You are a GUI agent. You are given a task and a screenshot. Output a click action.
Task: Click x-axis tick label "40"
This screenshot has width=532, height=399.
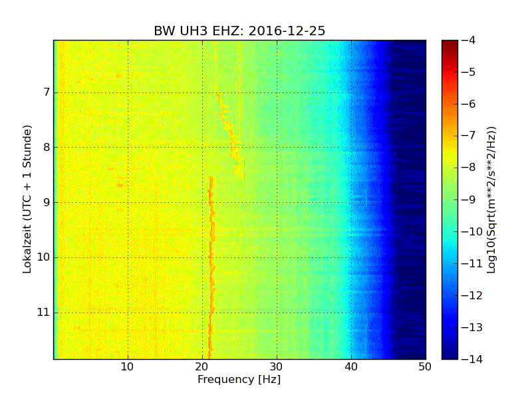[x=351, y=367]
